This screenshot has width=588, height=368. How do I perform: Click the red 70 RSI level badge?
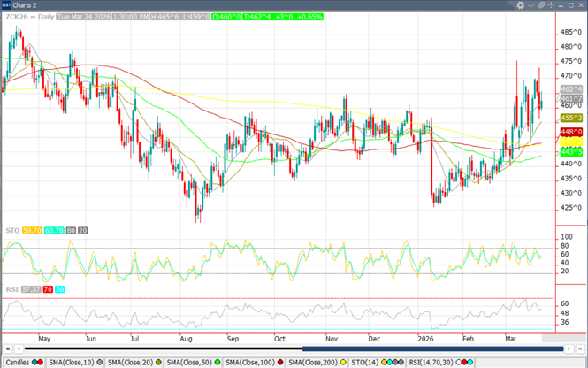click(x=47, y=288)
